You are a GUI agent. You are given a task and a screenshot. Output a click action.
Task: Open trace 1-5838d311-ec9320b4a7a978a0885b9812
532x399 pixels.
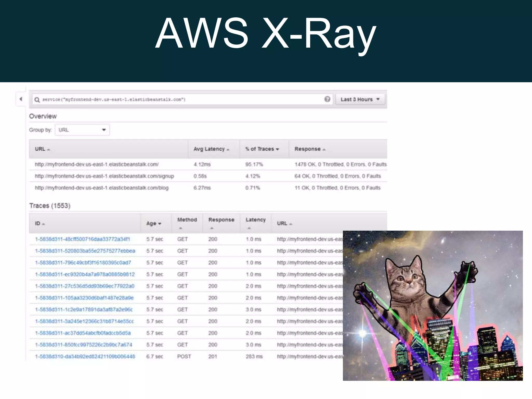(x=85, y=274)
